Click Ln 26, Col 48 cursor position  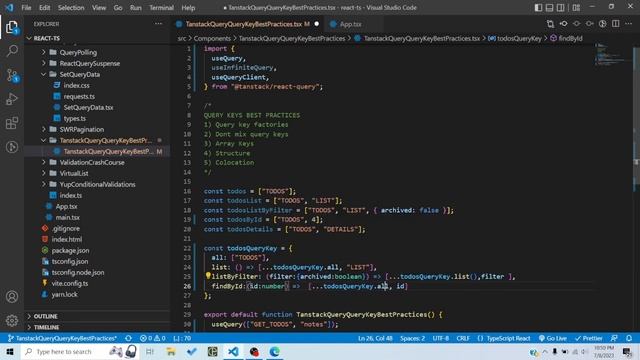tap(375, 338)
